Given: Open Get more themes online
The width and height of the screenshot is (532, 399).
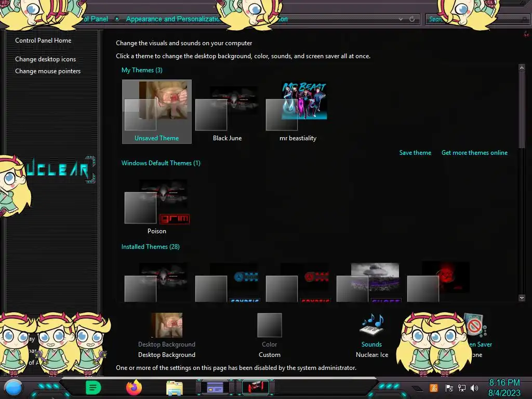Looking at the screenshot, I should click(474, 153).
